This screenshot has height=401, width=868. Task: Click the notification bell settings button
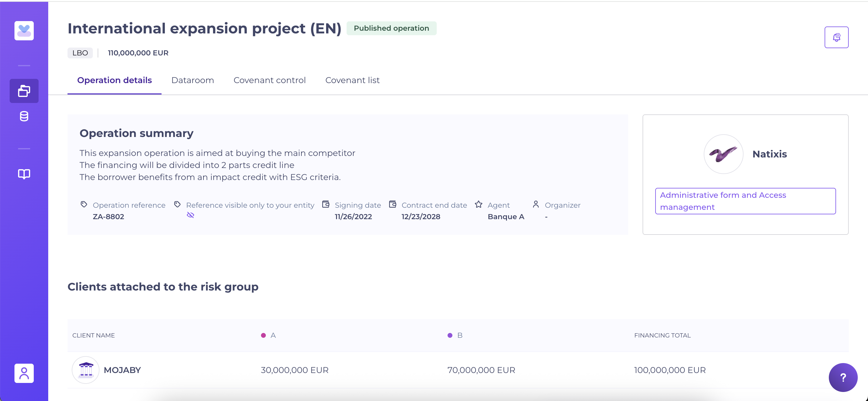tap(836, 37)
